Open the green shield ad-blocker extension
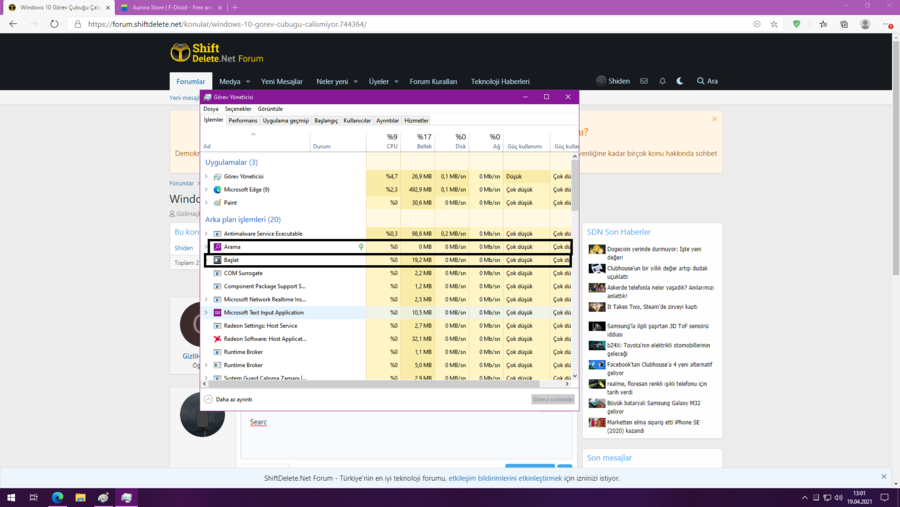900x507 pixels. point(796,24)
